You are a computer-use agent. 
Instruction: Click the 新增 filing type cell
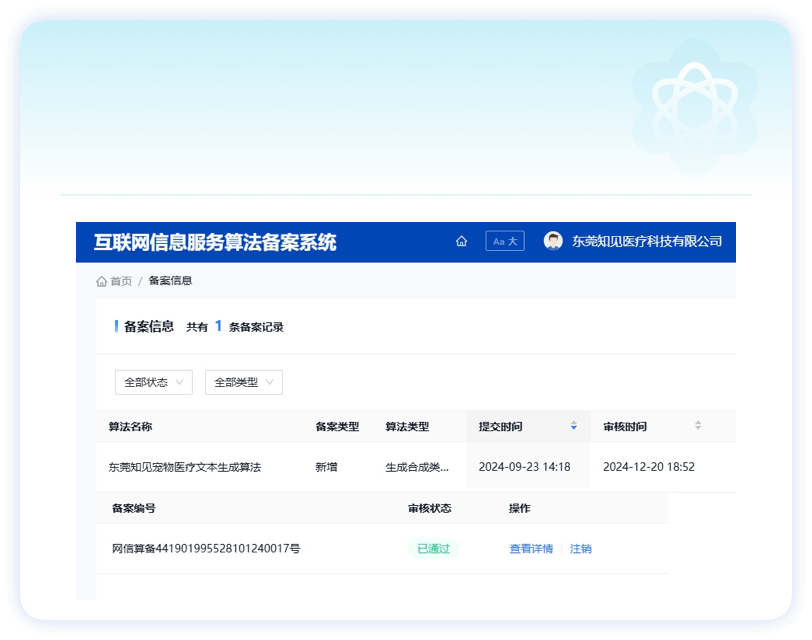[x=326, y=467]
